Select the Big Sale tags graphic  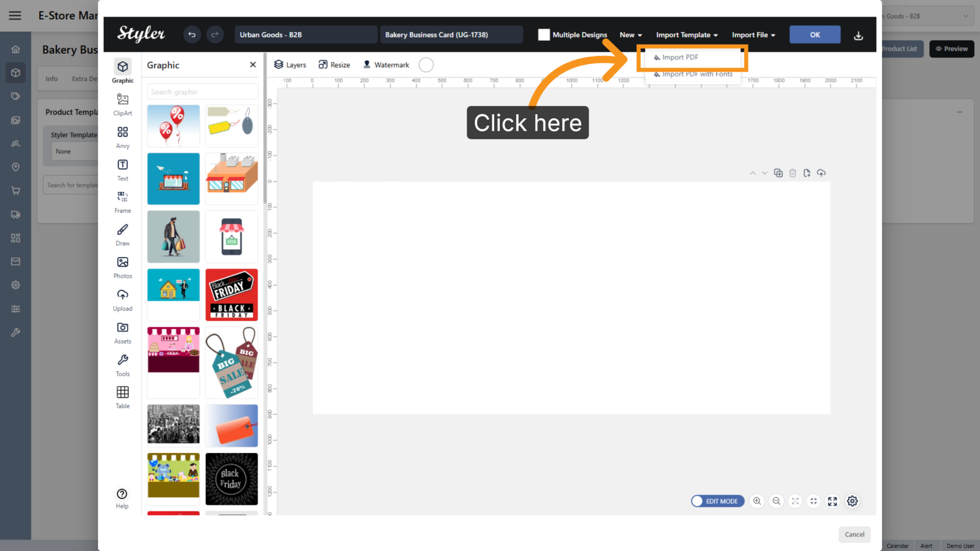pos(232,363)
